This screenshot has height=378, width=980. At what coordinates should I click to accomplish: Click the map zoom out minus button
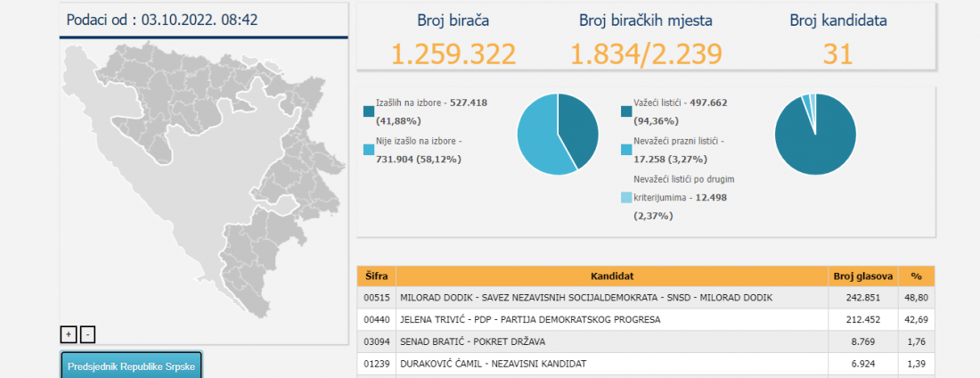pos(87,334)
